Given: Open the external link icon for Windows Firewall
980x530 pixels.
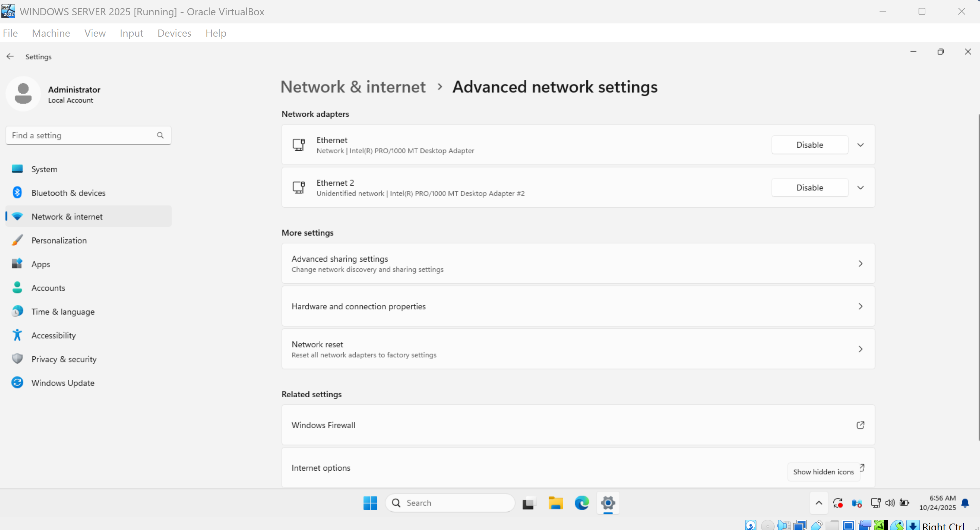Looking at the screenshot, I should 860,425.
